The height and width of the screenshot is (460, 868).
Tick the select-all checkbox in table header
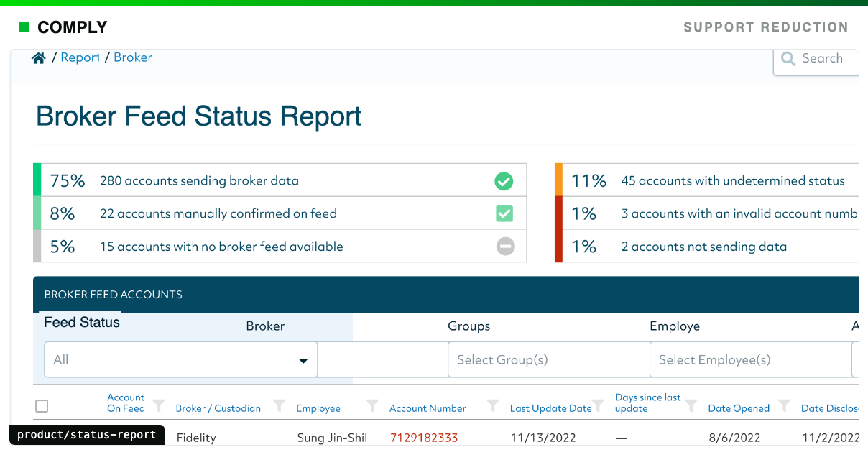[x=42, y=406]
